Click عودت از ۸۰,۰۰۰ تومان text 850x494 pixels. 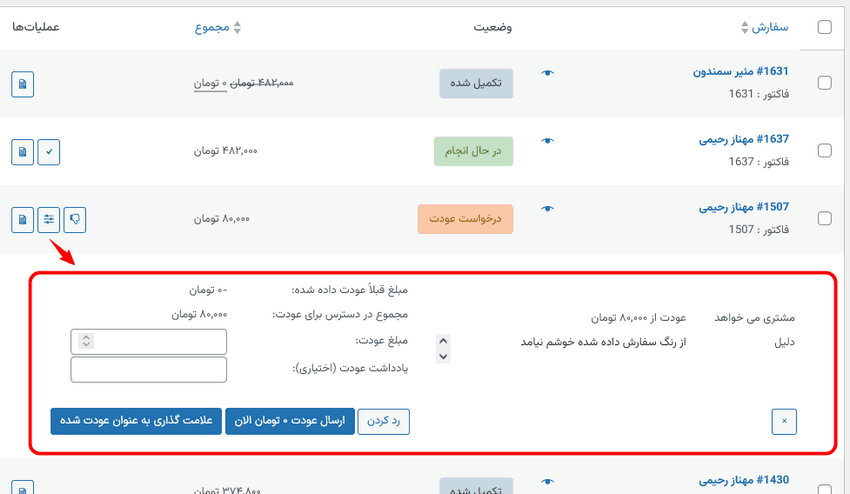[x=639, y=318]
